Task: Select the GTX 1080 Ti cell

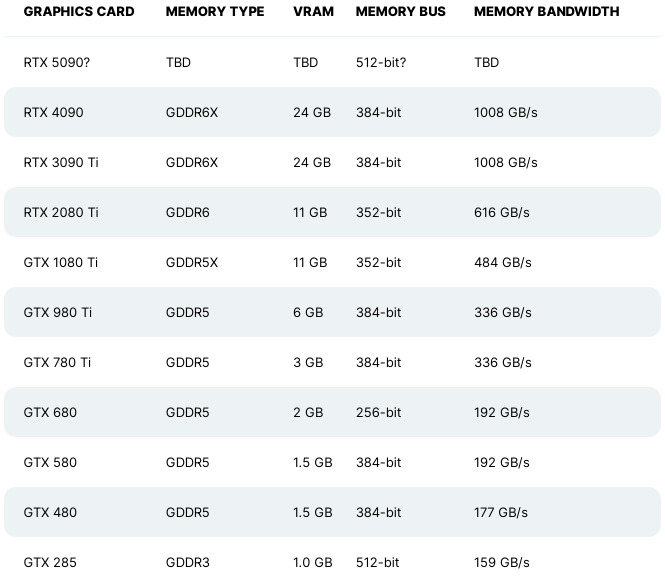Action: (x=61, y=262)
